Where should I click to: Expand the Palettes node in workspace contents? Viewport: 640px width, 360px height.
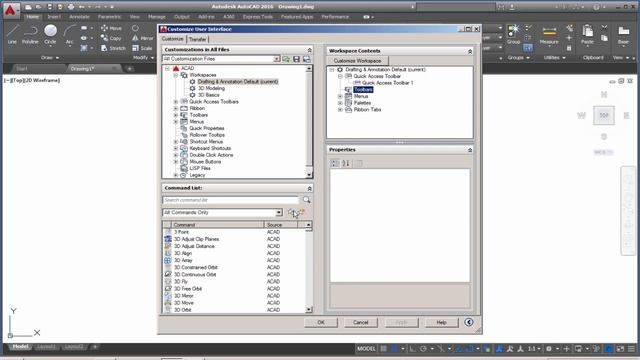click(x=340, y=103)
